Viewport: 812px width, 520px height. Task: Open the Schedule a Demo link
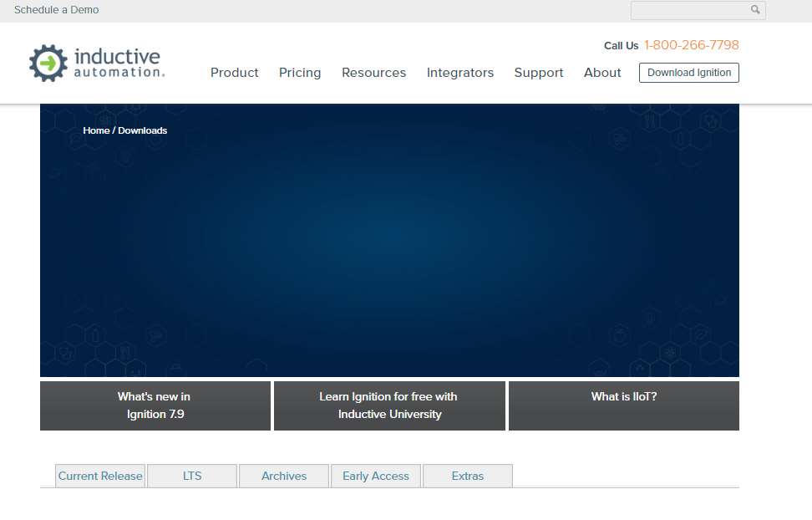click(x=57, y=10)
